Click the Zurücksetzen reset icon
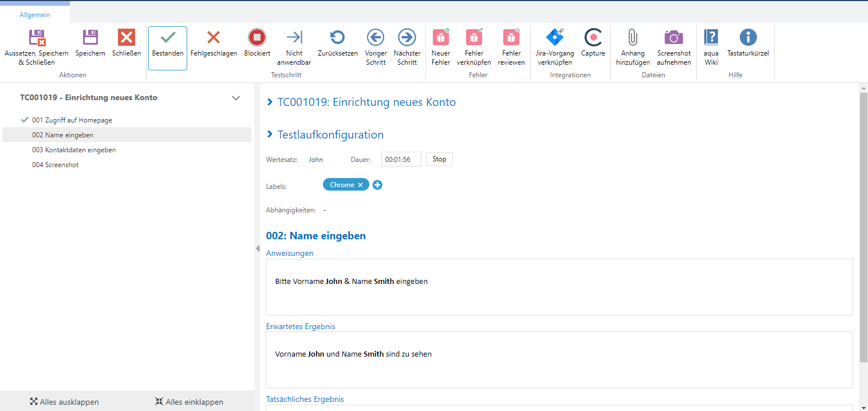 337,38
